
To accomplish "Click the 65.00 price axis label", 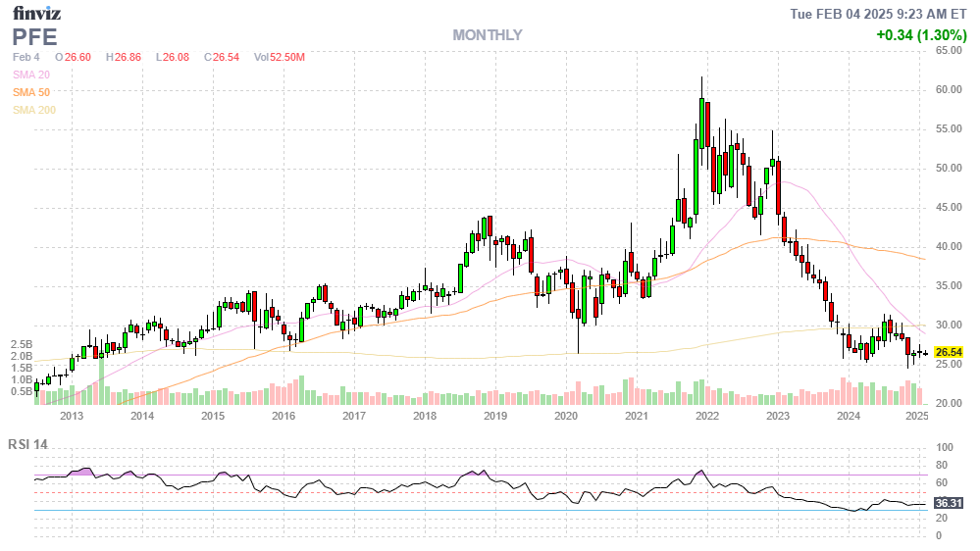I will pos(949,51).
